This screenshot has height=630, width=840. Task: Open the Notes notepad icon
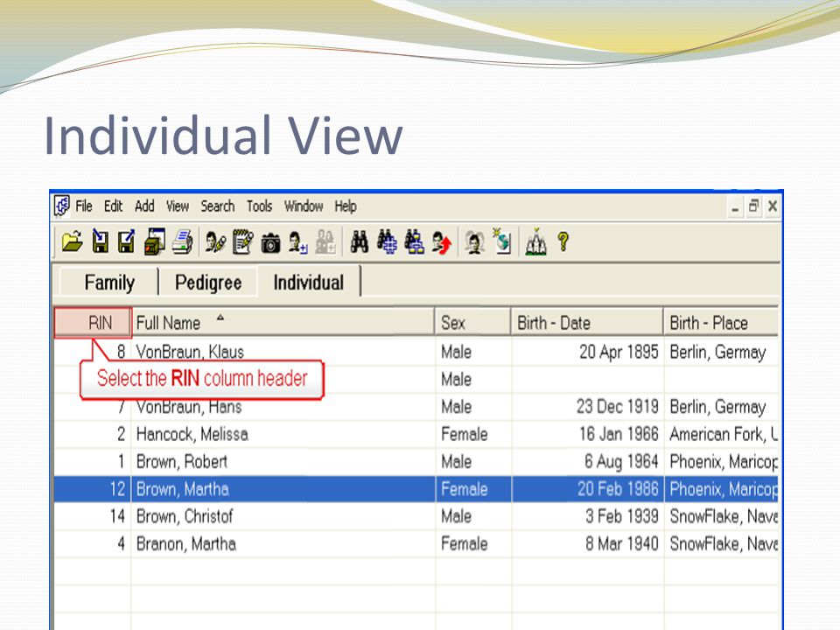pyautogui.click(x=242, y=241)
